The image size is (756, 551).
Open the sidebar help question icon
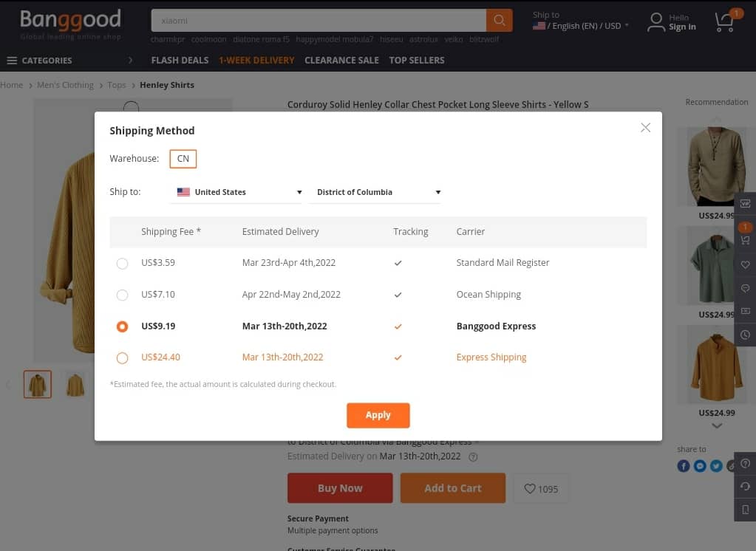pyautogui.click(x=745, y=463)
